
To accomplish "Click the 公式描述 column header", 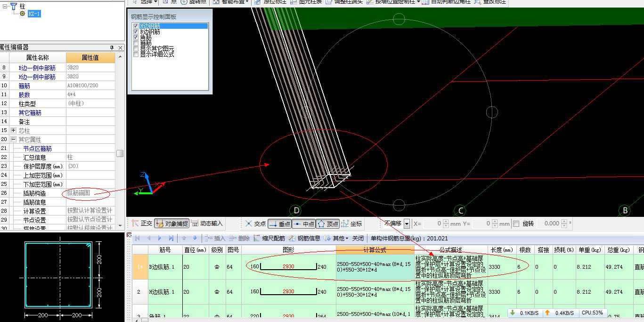I will pos(451,250).
